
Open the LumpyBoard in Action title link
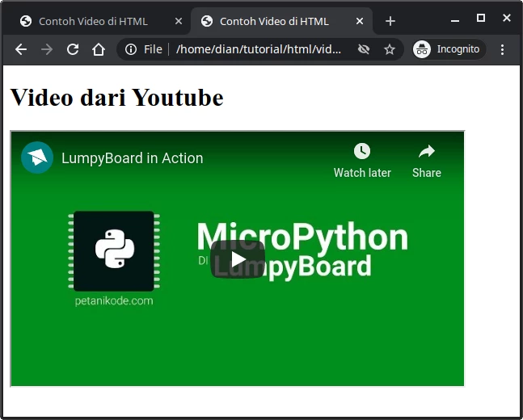coord(132,158)
